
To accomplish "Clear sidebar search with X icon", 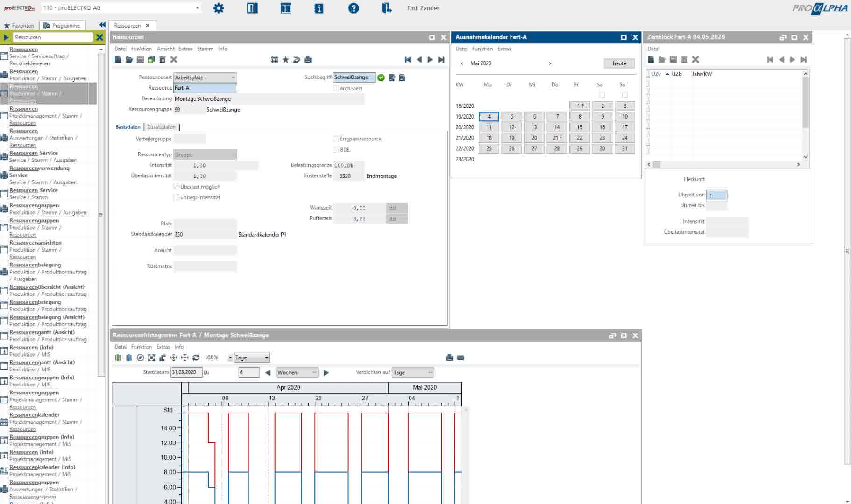I will coord(99,37).
